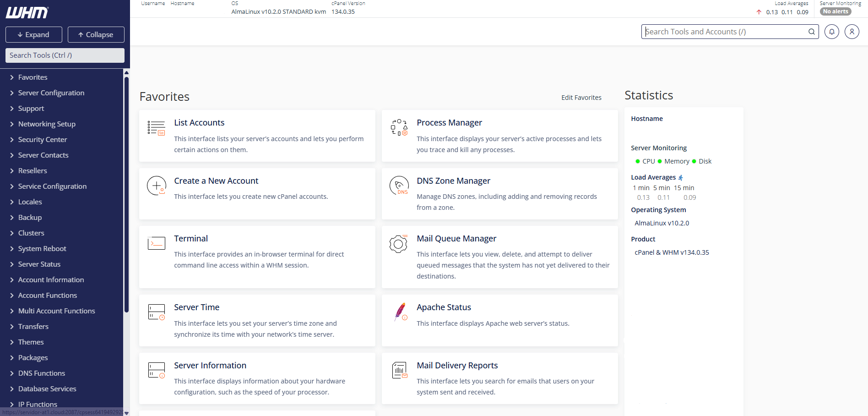Screen dimensions: 868x416
Task: Open the Server Time link
Action: pos(196,307)
